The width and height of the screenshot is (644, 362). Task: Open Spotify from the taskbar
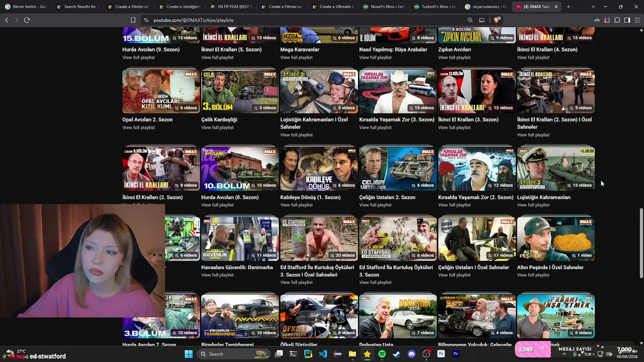pyautogui.click(x=382, y=354)
